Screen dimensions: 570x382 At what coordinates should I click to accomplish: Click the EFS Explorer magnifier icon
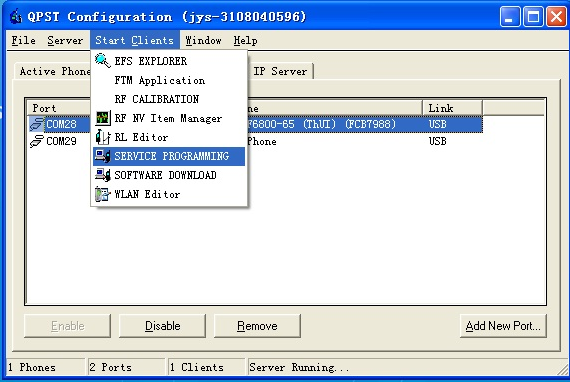(103, 61)
